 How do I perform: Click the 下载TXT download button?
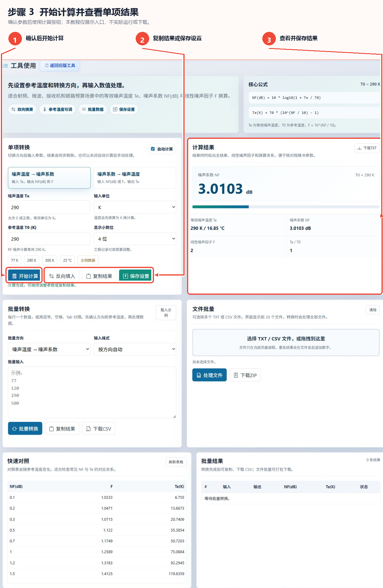pyautogui.click(x=367, y=148)
